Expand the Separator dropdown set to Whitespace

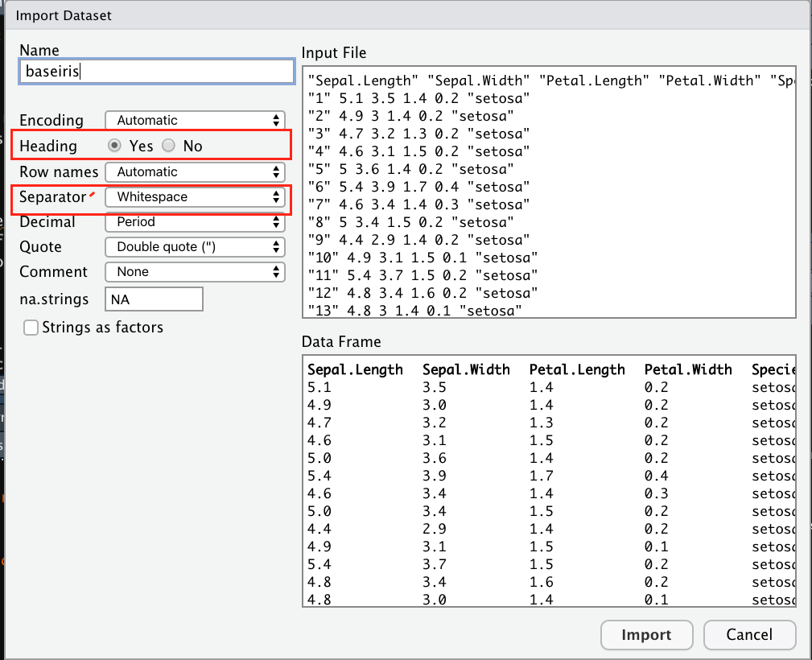point(196,196)
